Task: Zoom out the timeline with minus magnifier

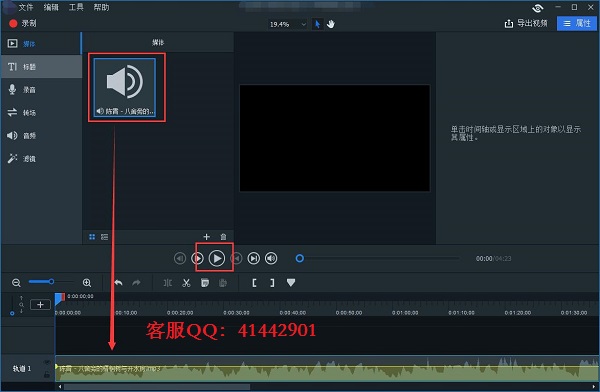Action: 16,283
